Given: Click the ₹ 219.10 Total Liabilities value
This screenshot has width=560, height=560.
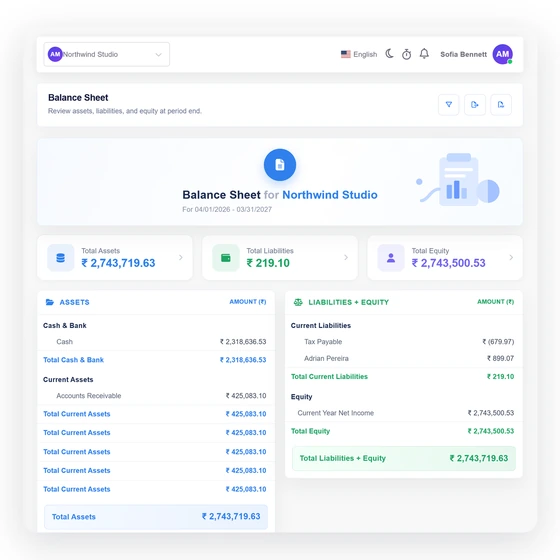Looking at the screenshot, I should point(268,263).
